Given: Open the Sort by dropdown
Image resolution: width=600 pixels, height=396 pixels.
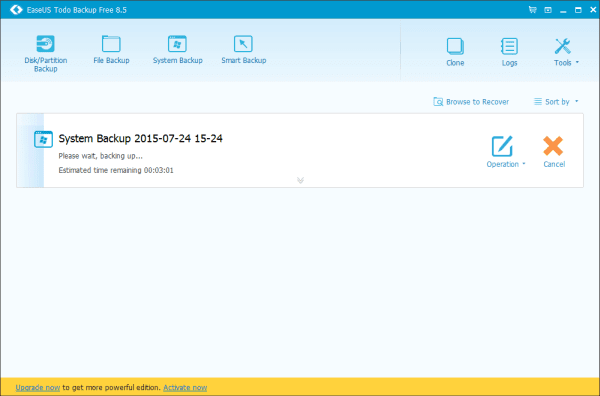Looking at the screenshot, I should tap(556, 102).
